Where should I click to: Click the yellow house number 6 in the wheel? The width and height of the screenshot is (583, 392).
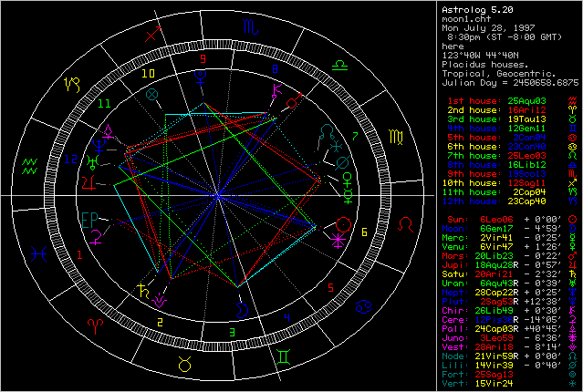point(364,232)
